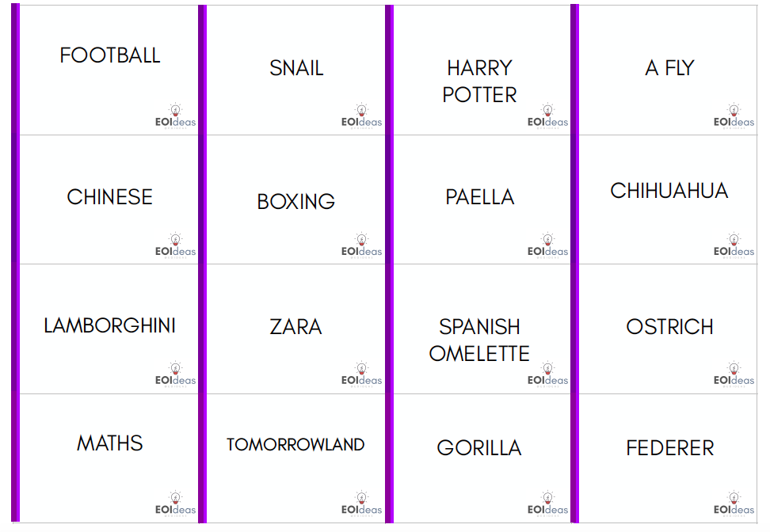
Task: Select the FOOTBALL card text
Action: pos(110,55)
